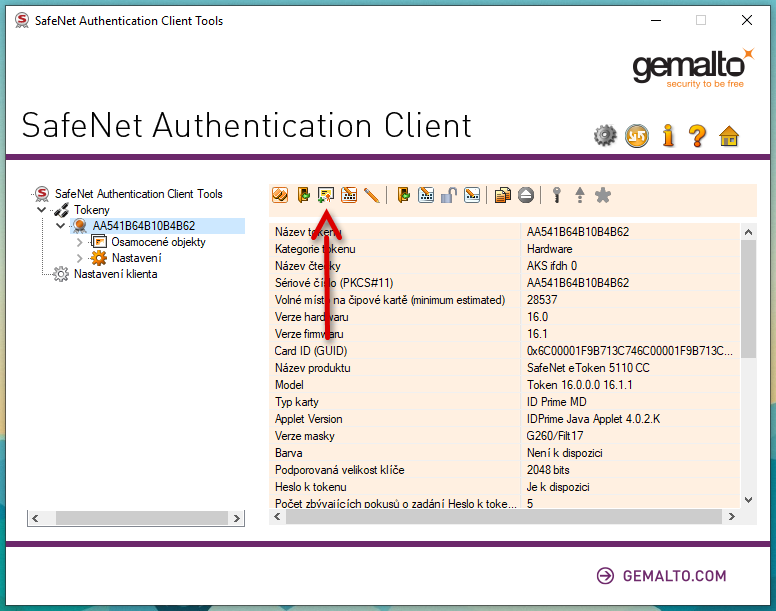The height and width of the screenshot is (611, 776).
Task: Click the round eject Disconnect icon
Action: click(526, 195)
